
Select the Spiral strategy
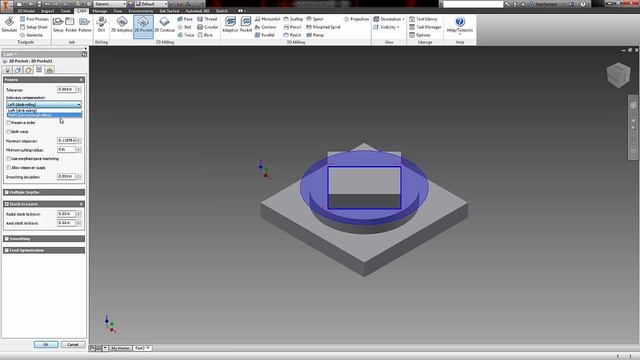315,19
